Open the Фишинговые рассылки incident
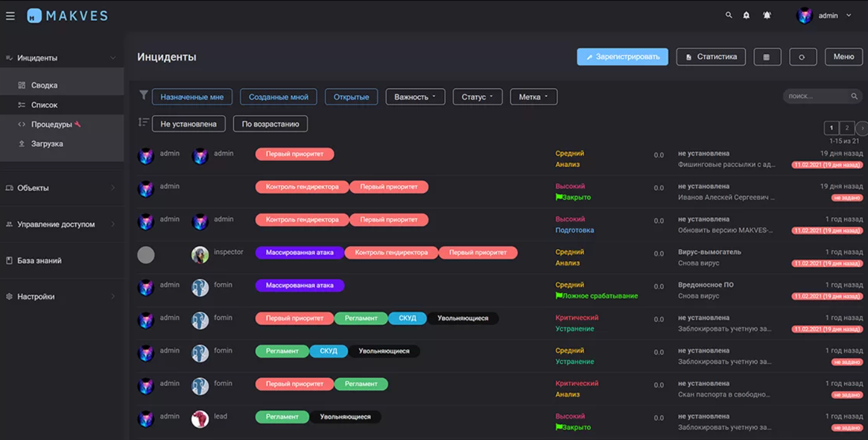This screenshot has height=440, width=868. pos(727,165)
